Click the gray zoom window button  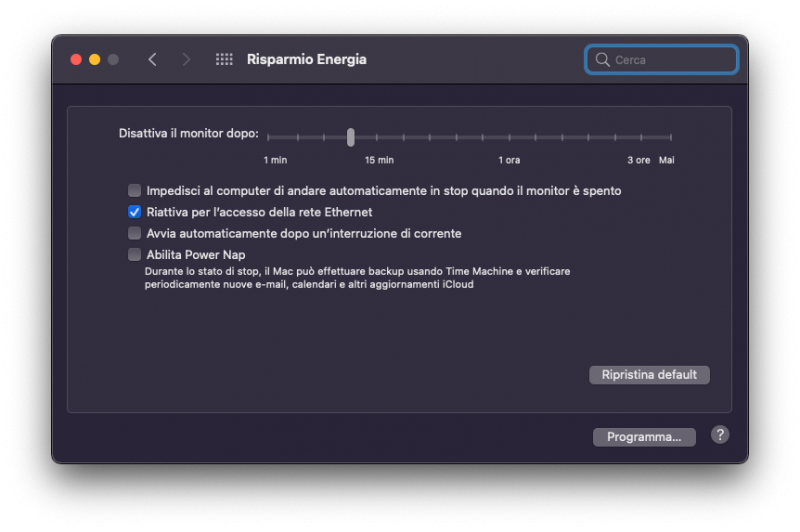click(113, 60)
